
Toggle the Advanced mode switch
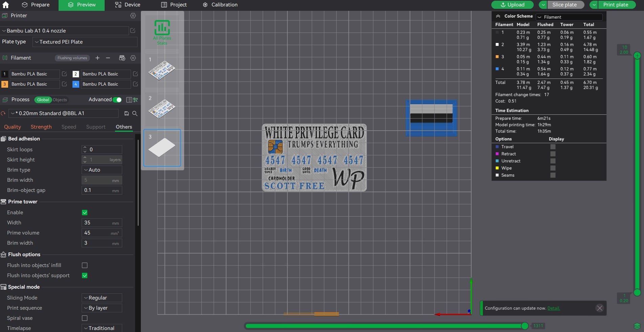[x=117, y=99]
